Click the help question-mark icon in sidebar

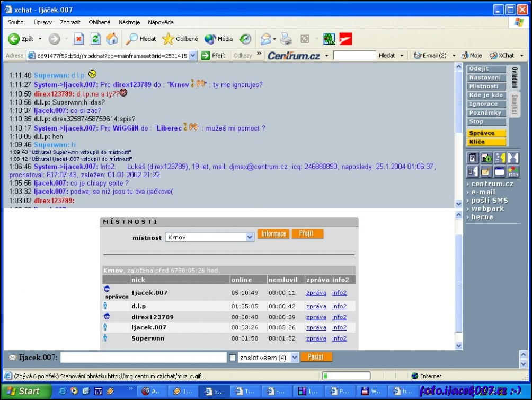click(473, 158)
